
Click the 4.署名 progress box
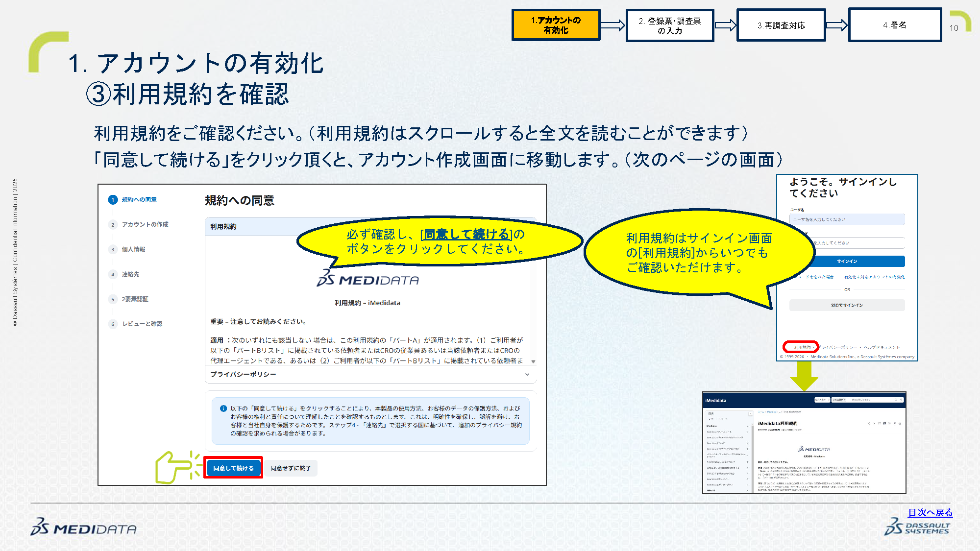point(895,25)
